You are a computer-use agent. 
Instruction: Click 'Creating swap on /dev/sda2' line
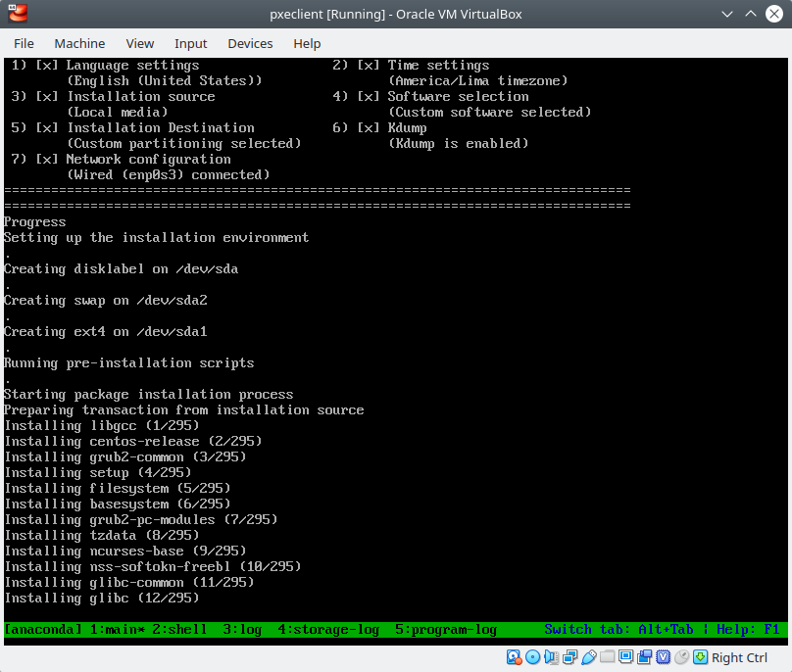[x=106, y=301]
